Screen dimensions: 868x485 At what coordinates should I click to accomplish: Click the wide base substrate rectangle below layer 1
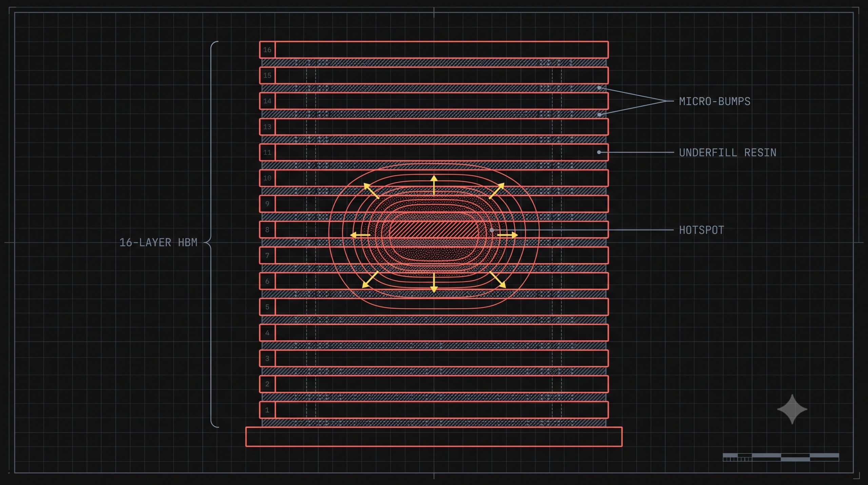click(434, 437)
